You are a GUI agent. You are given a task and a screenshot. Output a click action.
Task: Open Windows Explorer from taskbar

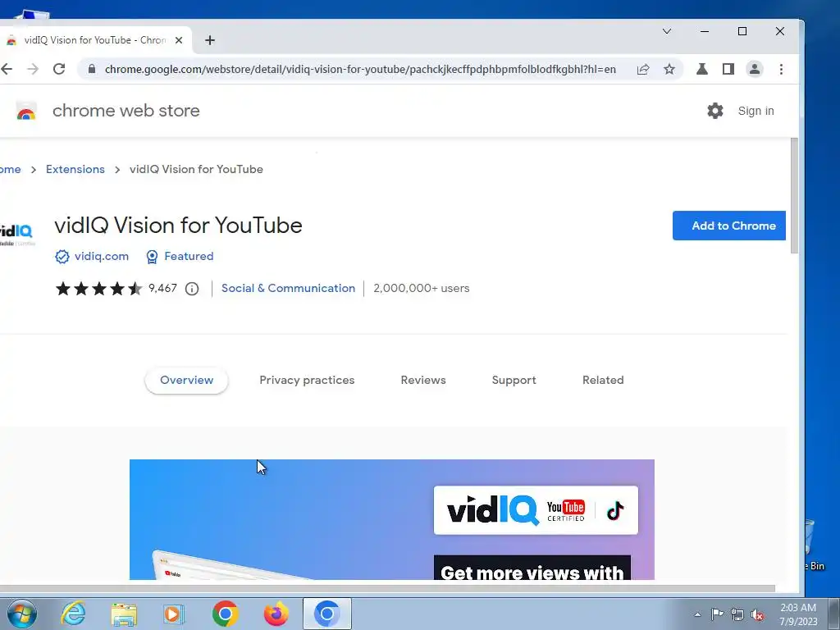point(124,614)
